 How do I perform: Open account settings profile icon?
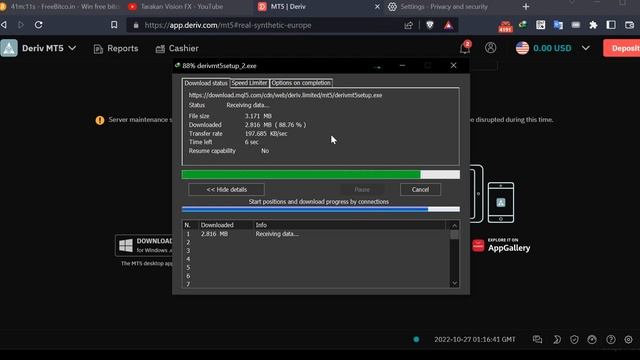click(491, 48)
